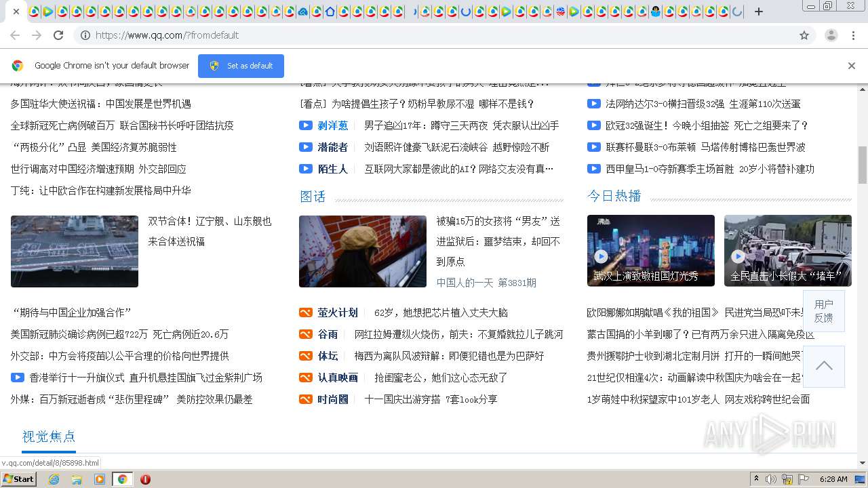Image resolution: width=868 pixels, height=488 pixels.
Task: Show hidden system tray icons
Action: point(756,479)
